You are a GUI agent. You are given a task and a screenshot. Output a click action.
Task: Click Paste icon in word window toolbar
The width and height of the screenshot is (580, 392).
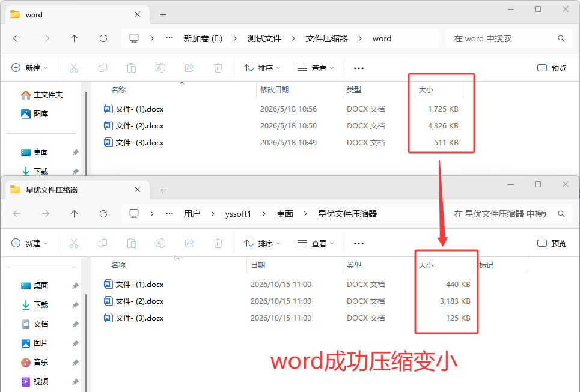point(132,68)
